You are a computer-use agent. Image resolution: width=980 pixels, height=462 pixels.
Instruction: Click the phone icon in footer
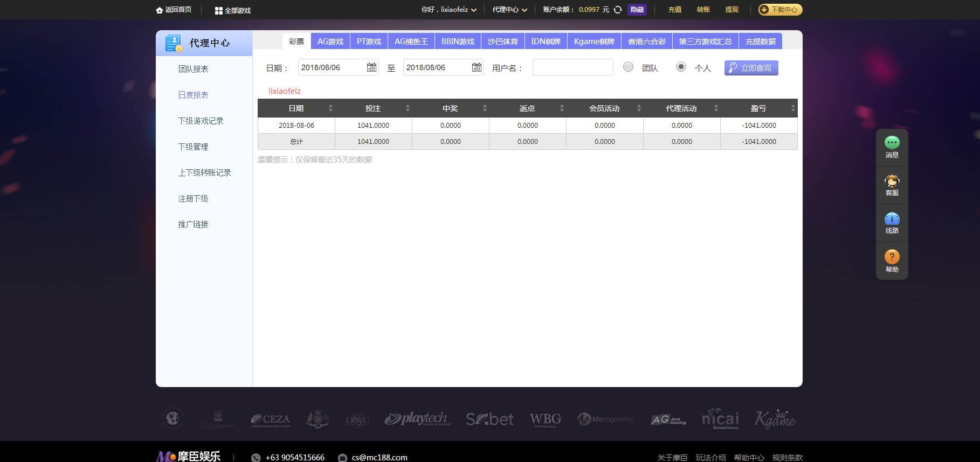256,458
